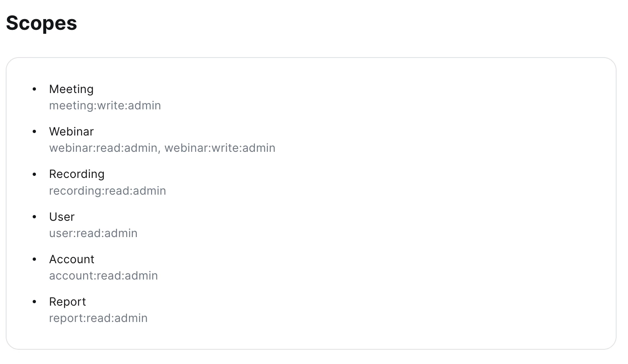Select the Webinar scope label

71,131
